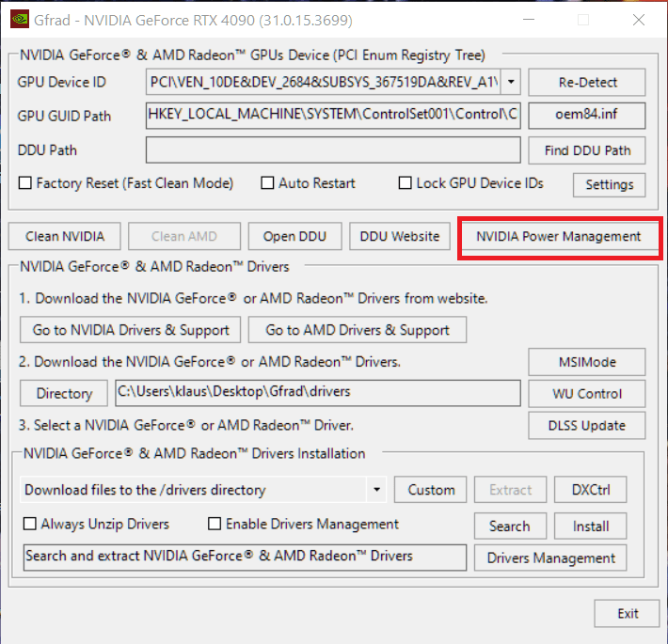Click the Re-Detect button

tap(587, 82)
